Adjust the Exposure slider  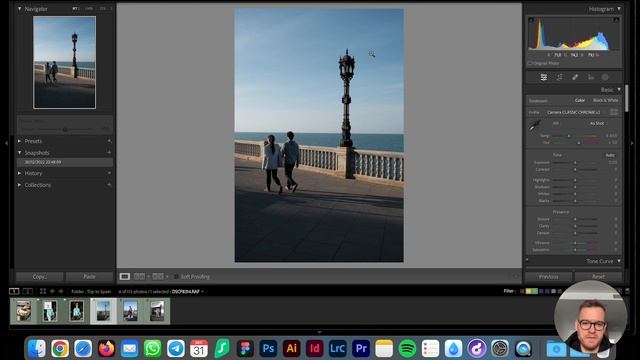[575, 162]
